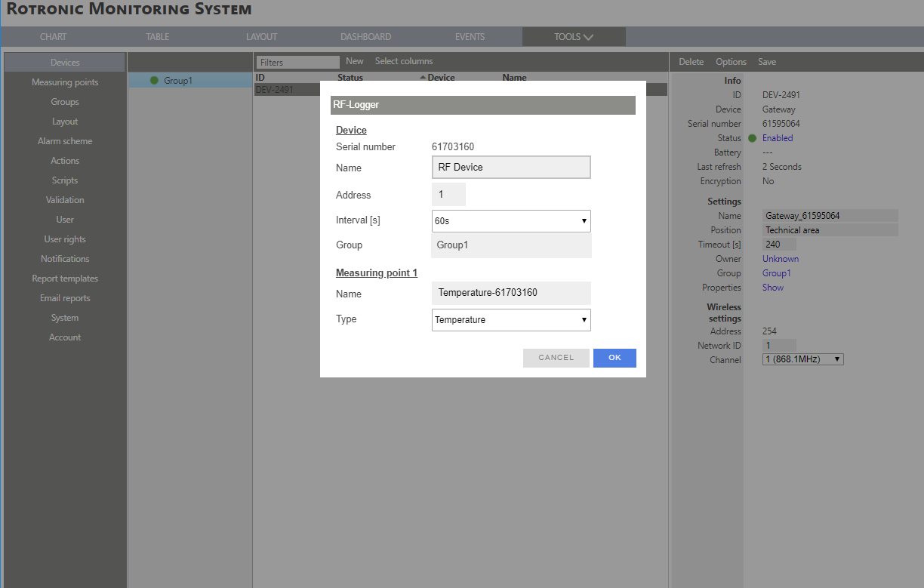Cancel the RF-Logger dialog
The width and height of the screenshot is (924, 588).
(x=556, y=358)
